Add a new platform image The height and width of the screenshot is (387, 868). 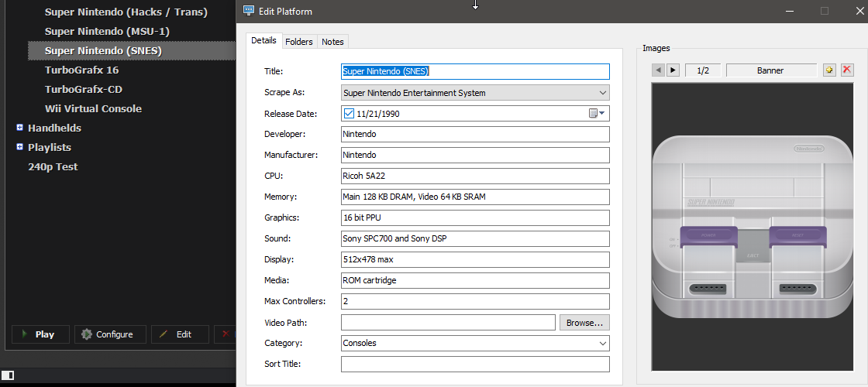pos(829,70)
